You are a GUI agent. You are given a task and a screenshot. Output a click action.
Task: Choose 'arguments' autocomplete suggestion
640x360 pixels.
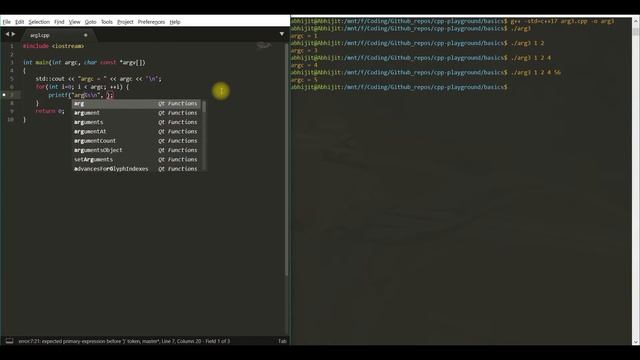pos(136,122)
